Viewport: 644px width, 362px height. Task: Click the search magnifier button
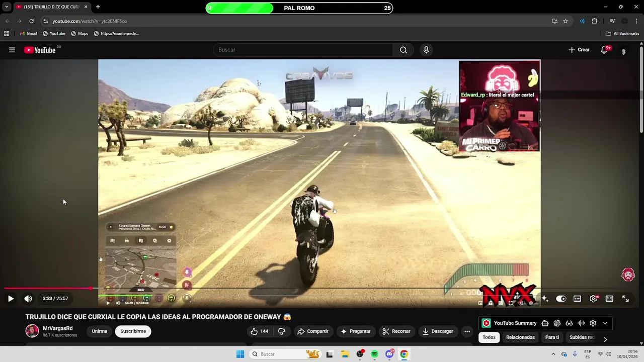click(x=404, y=50)
